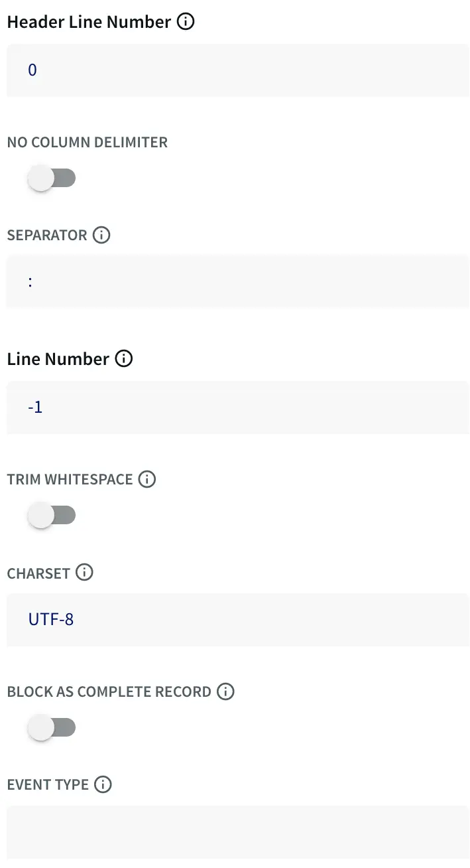Click the Header Line Number field showing 0

[x=237, y=70]
